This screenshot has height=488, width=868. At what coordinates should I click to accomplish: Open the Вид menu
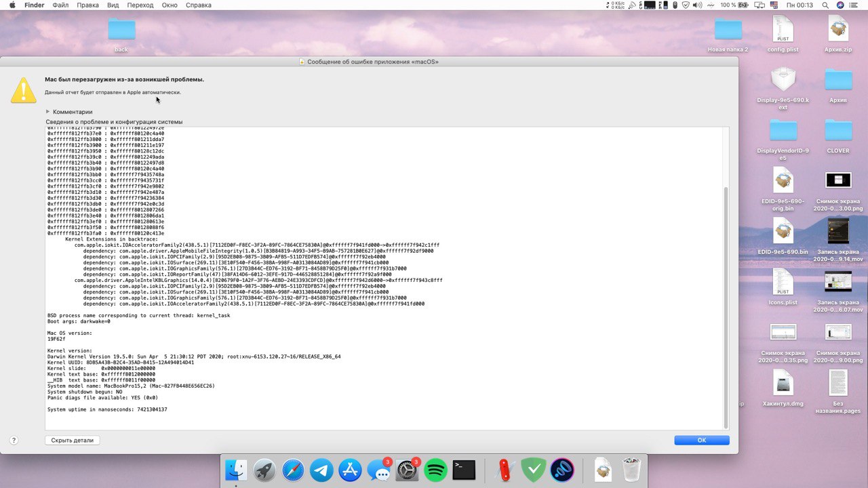tap(113, 5)
